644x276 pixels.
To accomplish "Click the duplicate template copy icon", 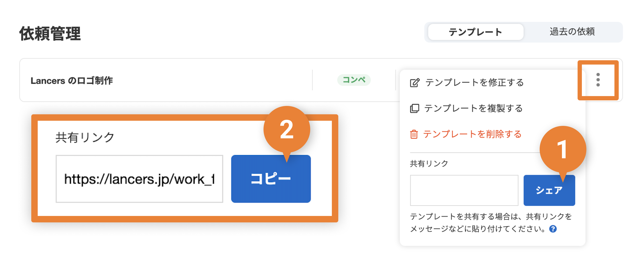I will (414, 108).
